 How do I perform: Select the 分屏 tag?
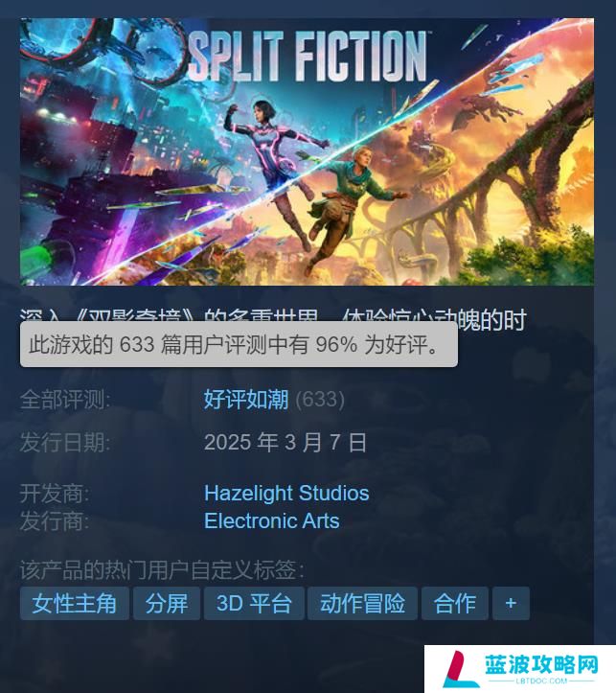167,603
